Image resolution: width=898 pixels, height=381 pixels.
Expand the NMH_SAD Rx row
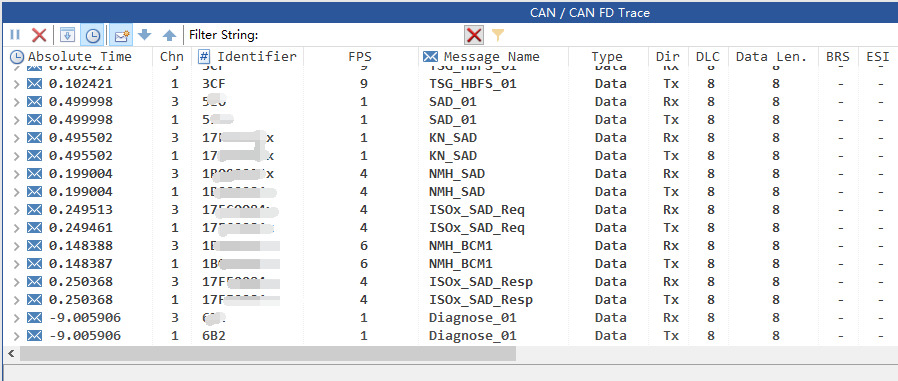tap(17, 174)
